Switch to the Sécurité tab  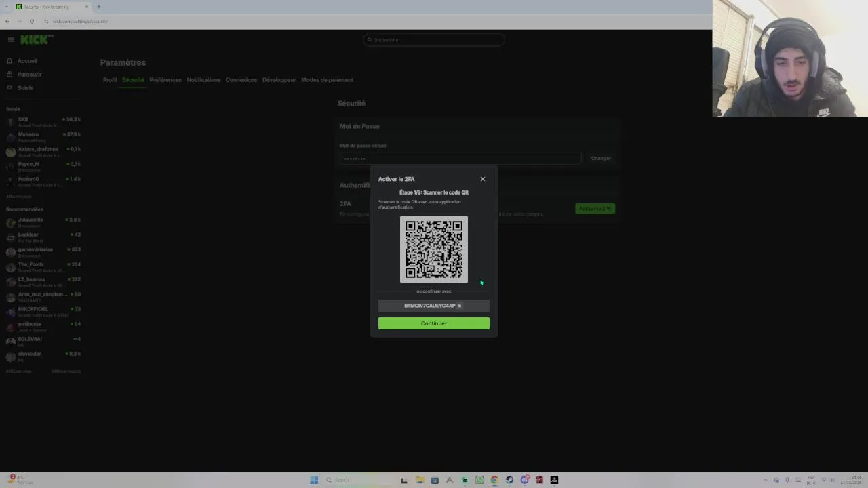(133, 80)
